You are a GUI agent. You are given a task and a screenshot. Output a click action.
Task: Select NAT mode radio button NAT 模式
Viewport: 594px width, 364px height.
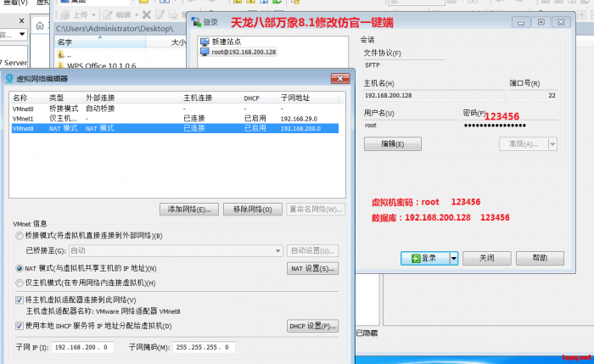[20, 268]
